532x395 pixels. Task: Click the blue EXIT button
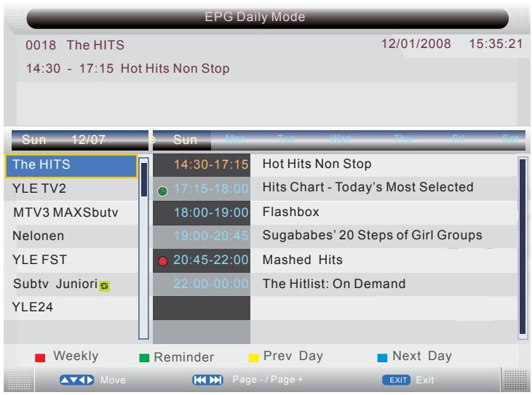click(397, 380)
